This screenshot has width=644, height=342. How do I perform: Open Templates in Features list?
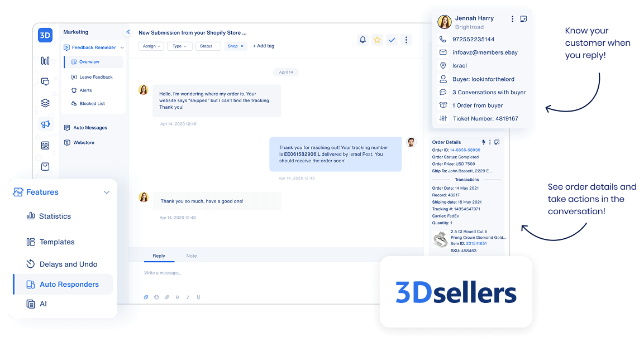(x=50, y=242)
